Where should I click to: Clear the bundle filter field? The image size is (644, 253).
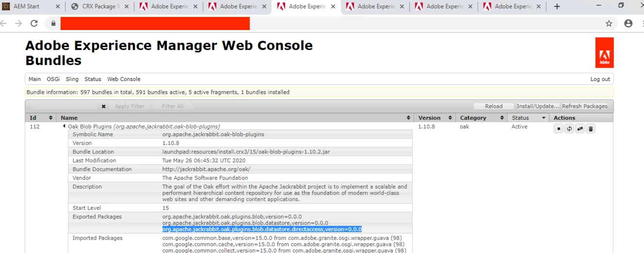[x=103, y=107]
